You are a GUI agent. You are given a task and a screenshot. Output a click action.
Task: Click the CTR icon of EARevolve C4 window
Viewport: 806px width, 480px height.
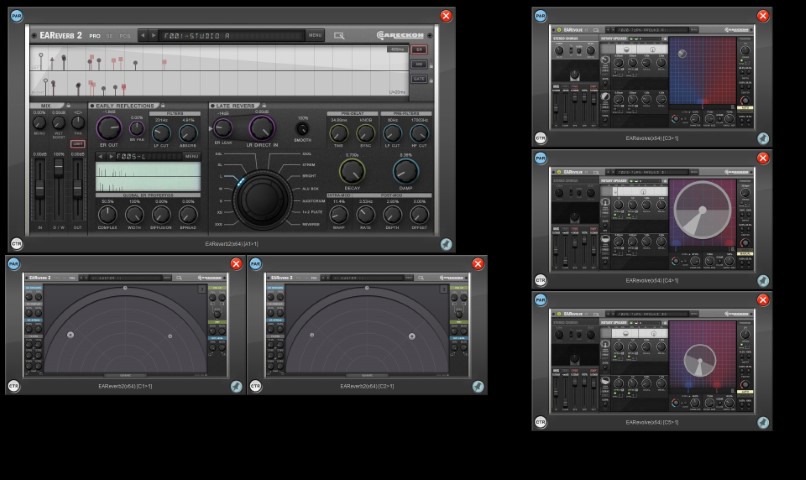[540, 280]
